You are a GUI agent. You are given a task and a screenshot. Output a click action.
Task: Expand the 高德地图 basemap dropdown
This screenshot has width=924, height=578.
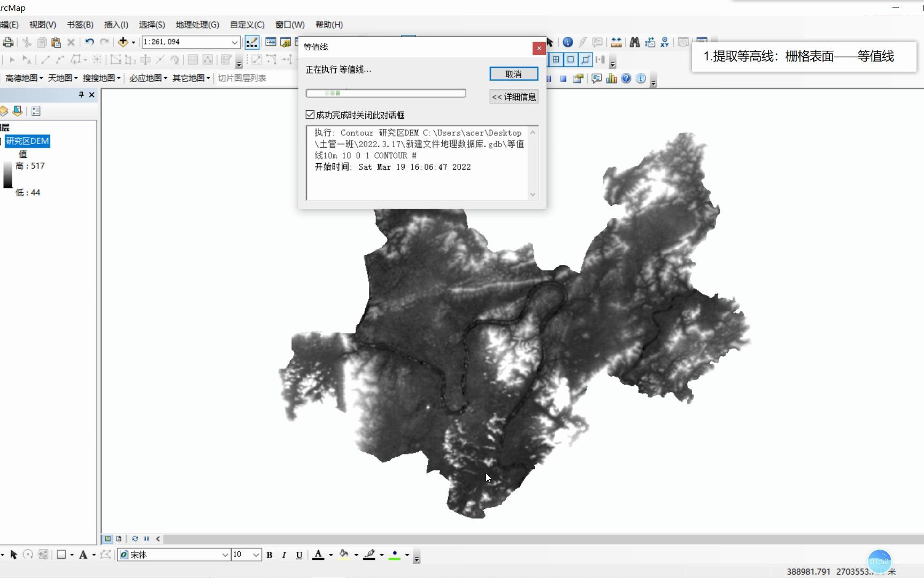41,78
